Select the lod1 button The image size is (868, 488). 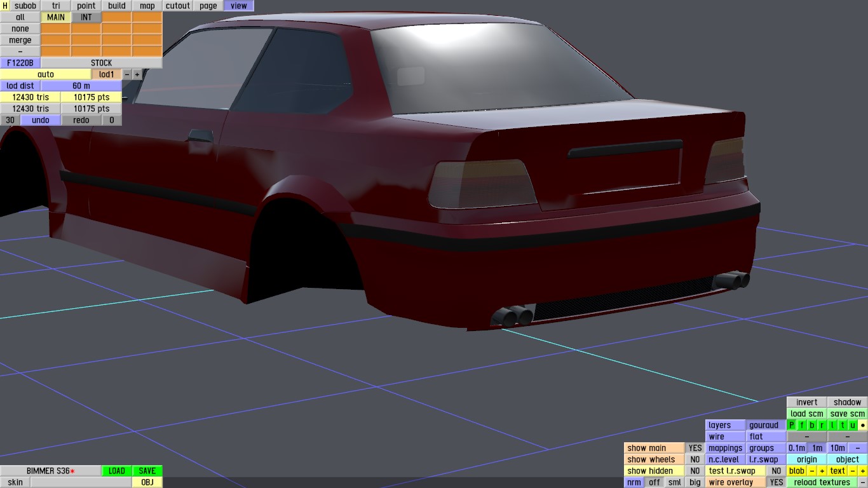pos(107,74)
